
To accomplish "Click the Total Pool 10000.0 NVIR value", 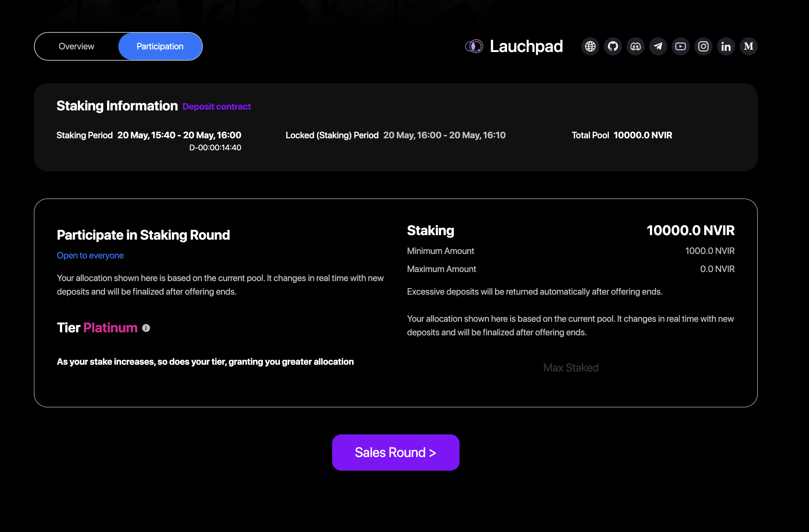I will 643,135.
